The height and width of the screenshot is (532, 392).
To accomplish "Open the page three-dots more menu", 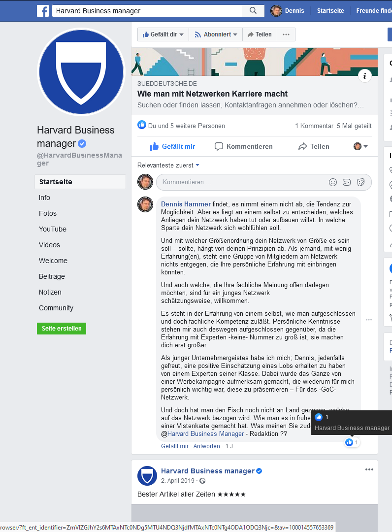I will pos(286,34).
